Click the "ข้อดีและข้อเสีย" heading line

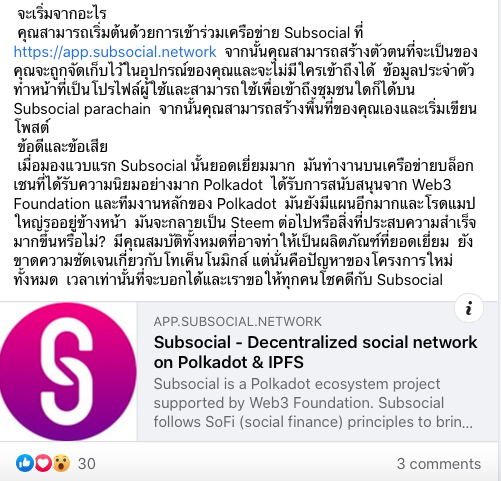62,147
